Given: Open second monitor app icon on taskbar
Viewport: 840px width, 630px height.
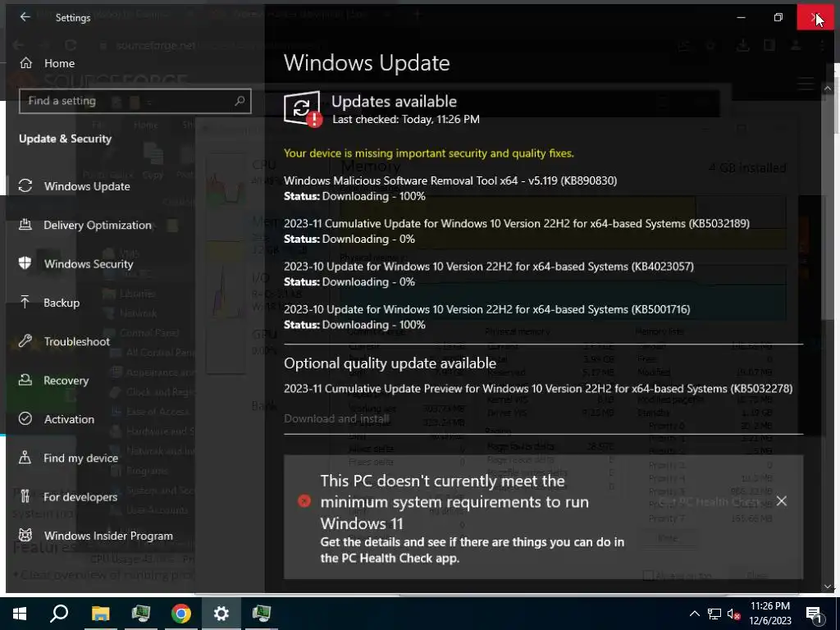Looking at the screenshot, I should click(262, 614).
